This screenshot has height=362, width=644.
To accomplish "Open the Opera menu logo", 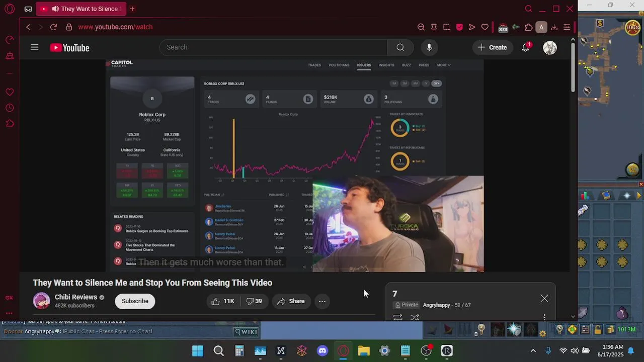I will coord(10,9).
